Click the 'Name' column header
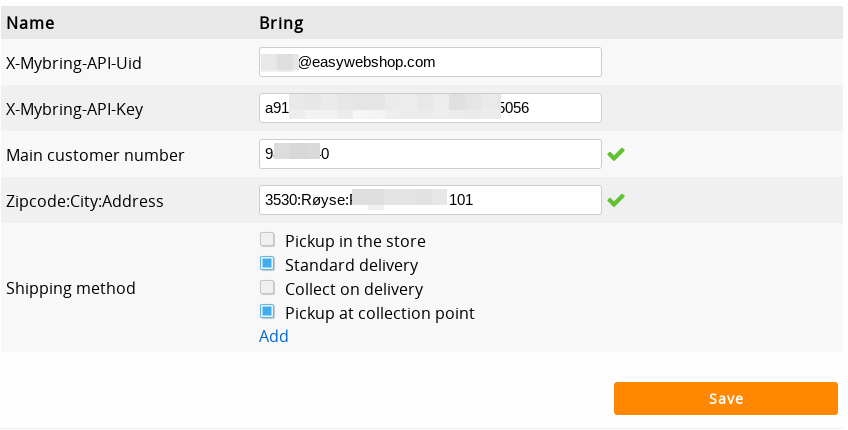Screen dimensions: 848x430 point(30,23)
